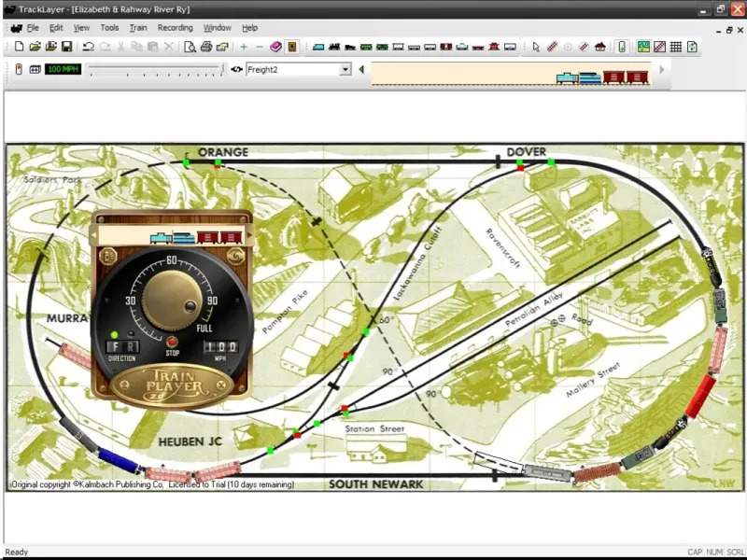Image resolution: width=747 pixels, height=560 pixels.
Task: Click the Train Player 2.0 brass plate
Action: coord(171,382)
